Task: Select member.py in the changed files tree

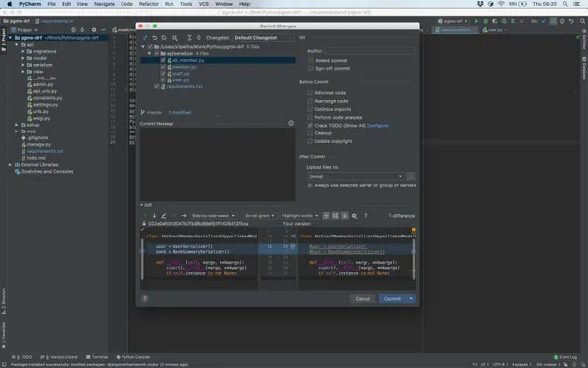Action: (184, 67)
